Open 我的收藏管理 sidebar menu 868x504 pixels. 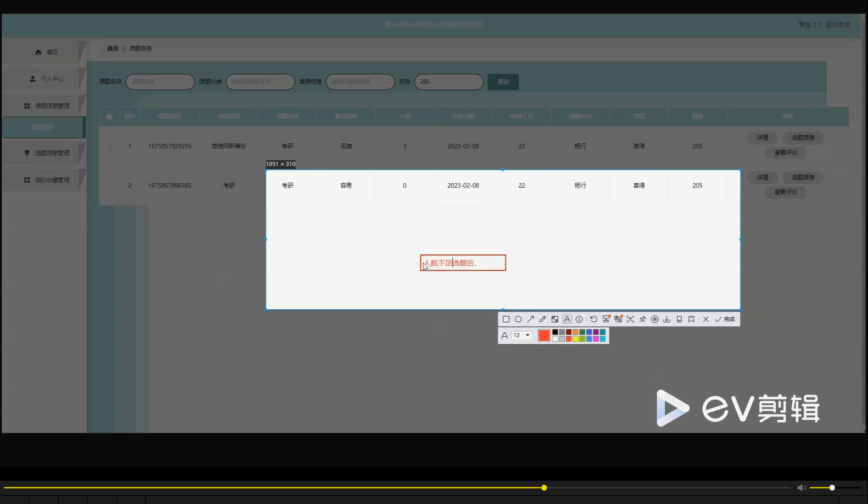pos(44,180)
